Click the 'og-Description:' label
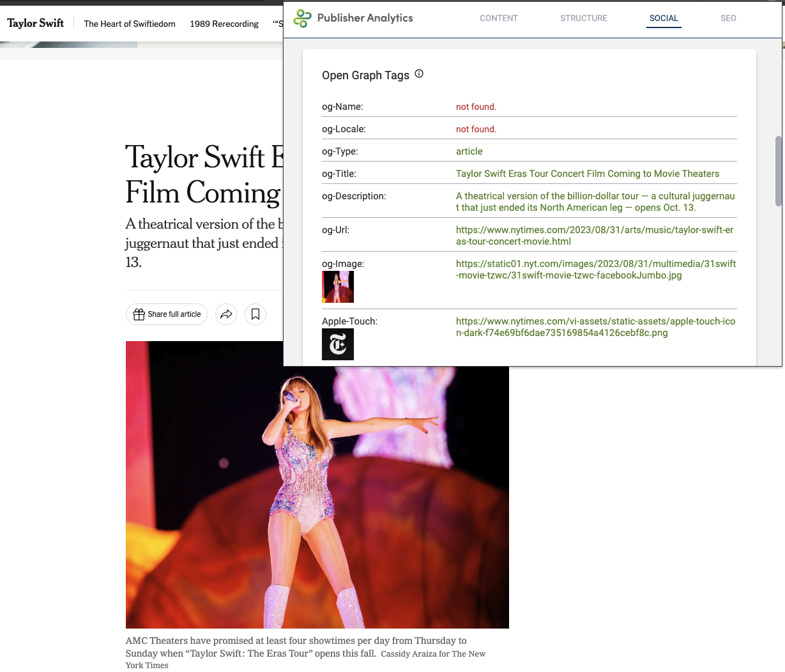785x672 pixels. coord(354,196)
